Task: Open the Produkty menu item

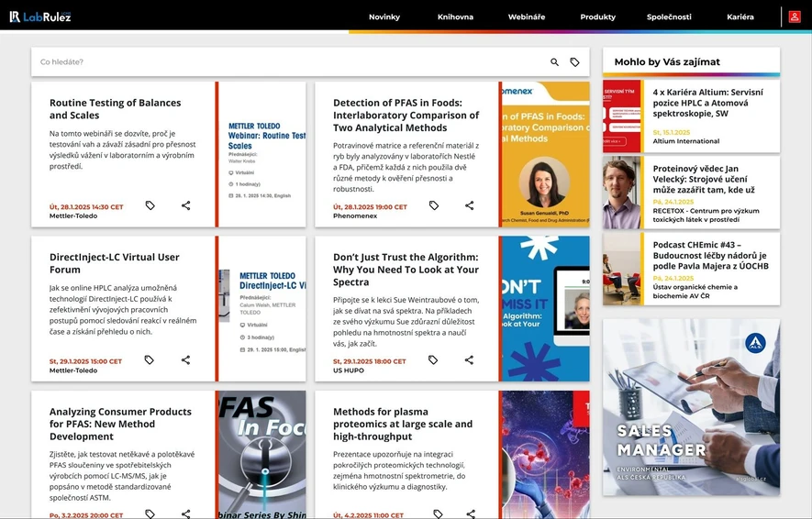Action: (597, 17)
